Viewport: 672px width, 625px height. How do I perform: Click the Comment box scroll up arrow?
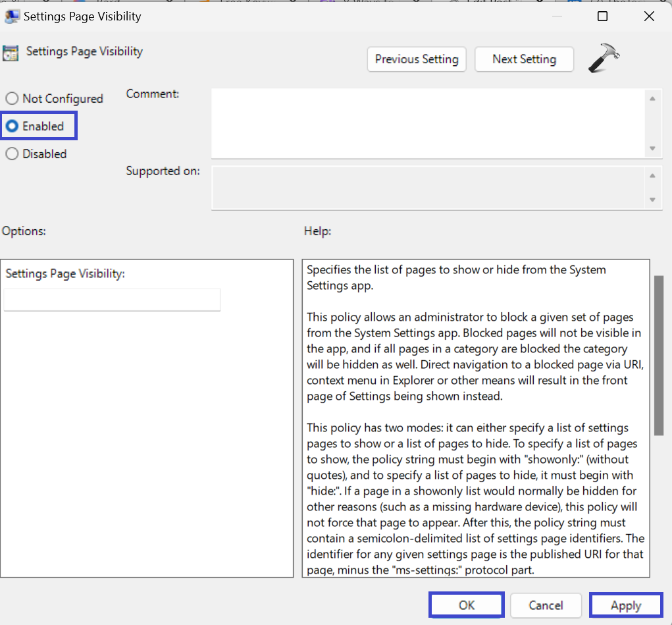point(652,99)
